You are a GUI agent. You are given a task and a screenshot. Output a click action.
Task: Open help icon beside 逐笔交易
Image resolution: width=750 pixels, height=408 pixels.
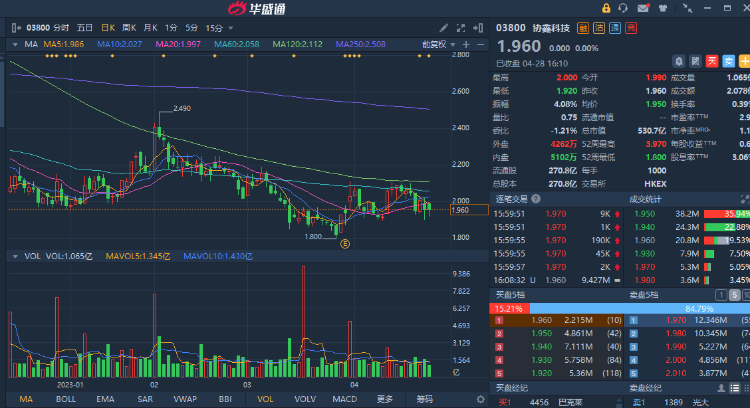click(x=536, y=198)
